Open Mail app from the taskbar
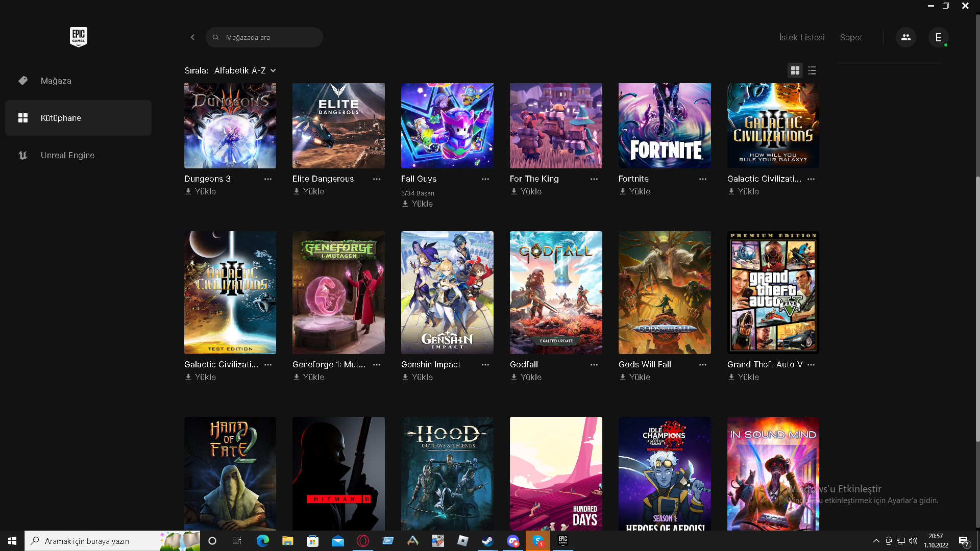This screenshot has width=980, height=551. click(338, 541)
